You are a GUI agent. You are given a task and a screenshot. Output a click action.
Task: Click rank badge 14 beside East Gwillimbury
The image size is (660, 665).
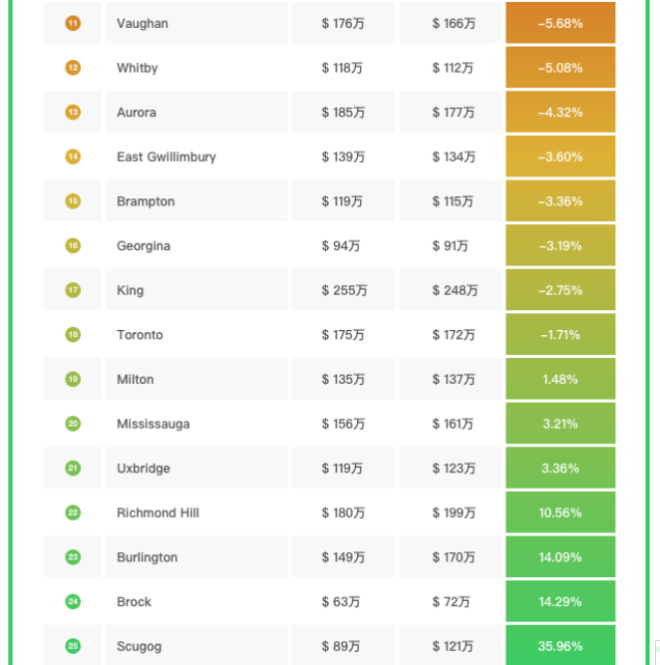73,157
